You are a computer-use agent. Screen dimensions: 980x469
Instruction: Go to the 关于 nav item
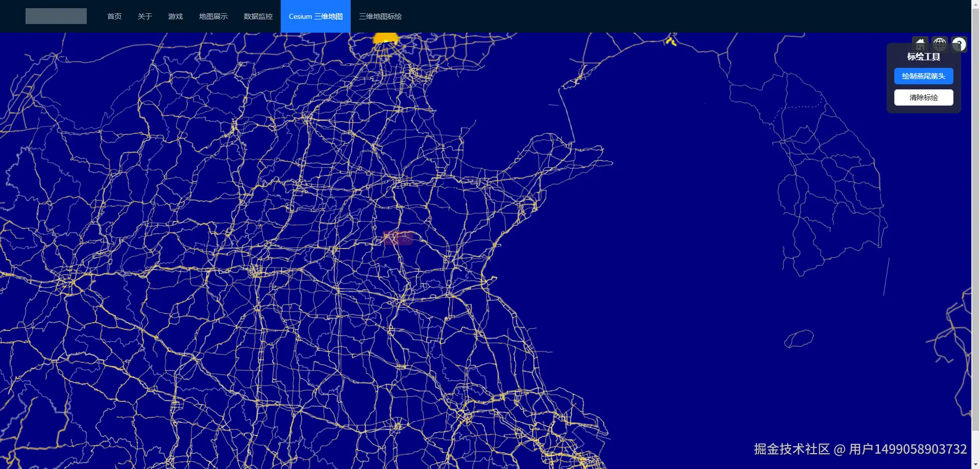point(145,16)
